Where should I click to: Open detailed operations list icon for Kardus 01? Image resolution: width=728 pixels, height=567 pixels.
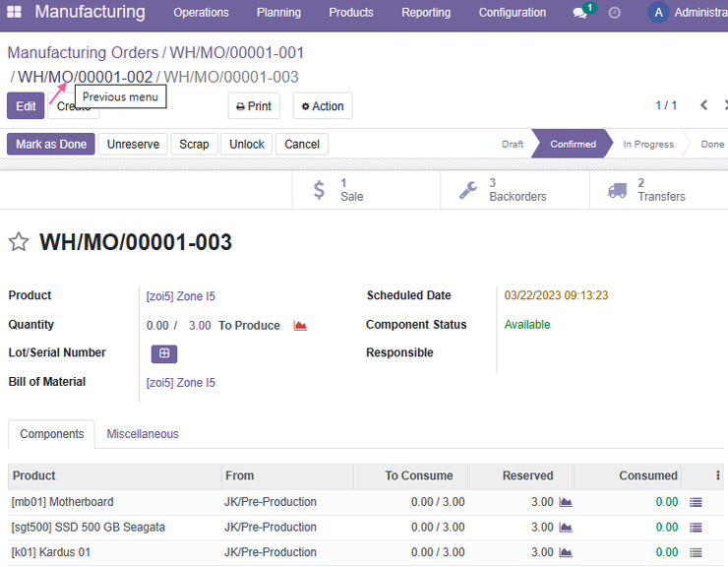[696, 552]
